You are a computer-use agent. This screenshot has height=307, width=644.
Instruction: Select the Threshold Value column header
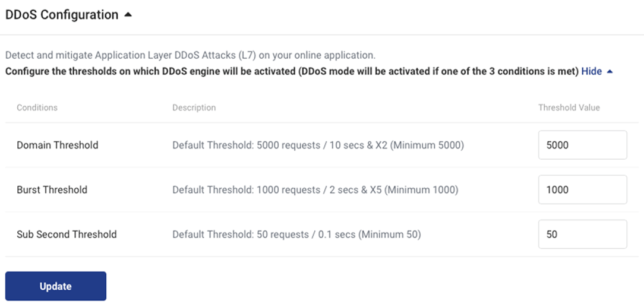tap(569, 107)
